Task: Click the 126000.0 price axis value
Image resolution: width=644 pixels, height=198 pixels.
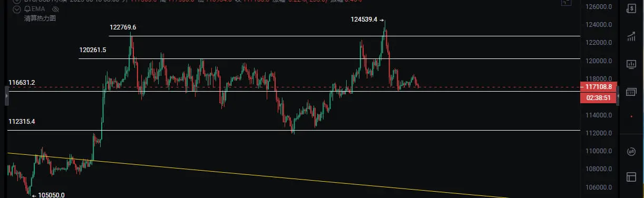Action: click(598, 7)
